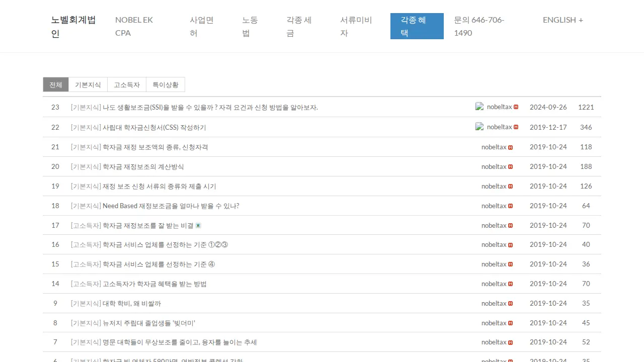This screenshot has height=362, width=644.
Task: Click the red icon beside nobeltax in row 20
Action: click(510, 167)
